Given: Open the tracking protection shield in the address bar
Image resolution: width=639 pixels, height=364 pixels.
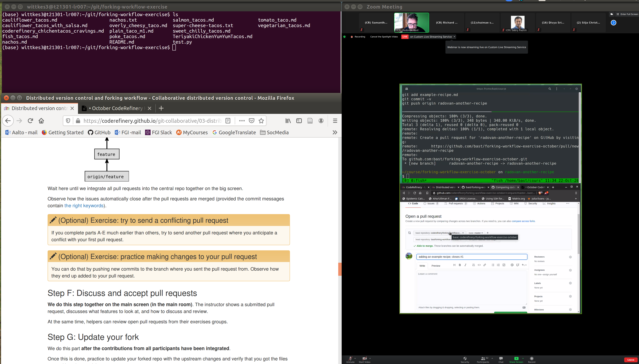Looking at the screenshot, I should 68,121.
